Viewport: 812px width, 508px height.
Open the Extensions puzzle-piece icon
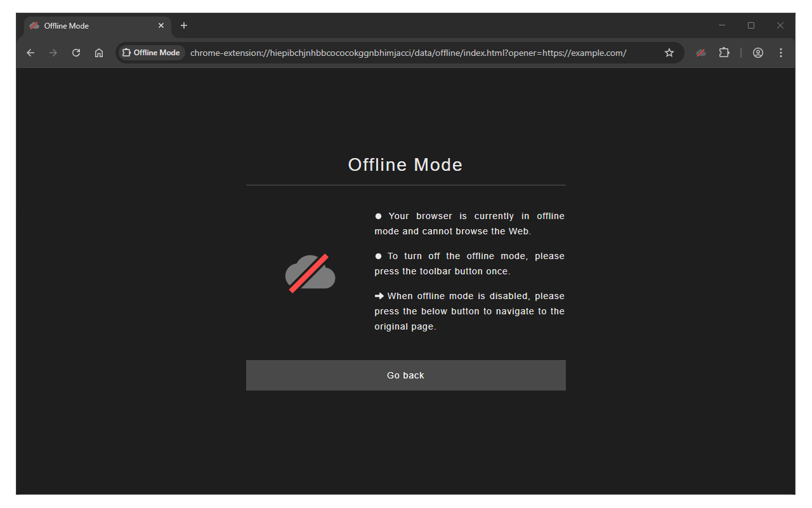[x=724, y=53]
